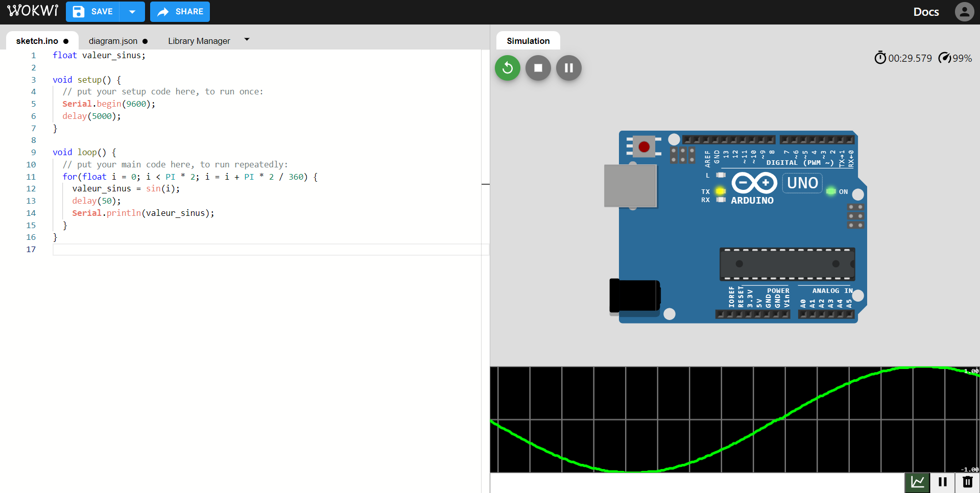The height and width of the screenshot is (493, 980).
Task: Pause the serial plotter output
Action: pos(943,482)
